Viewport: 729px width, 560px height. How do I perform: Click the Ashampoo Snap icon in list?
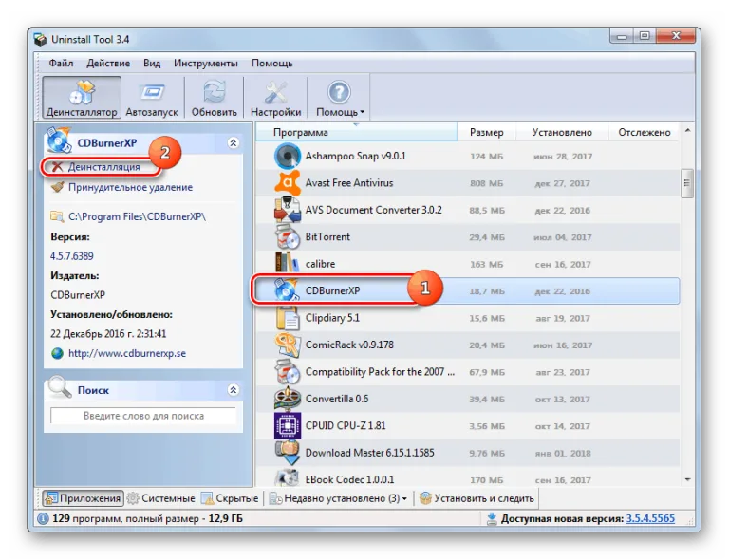pyautogui.click(x=288, y=157)
